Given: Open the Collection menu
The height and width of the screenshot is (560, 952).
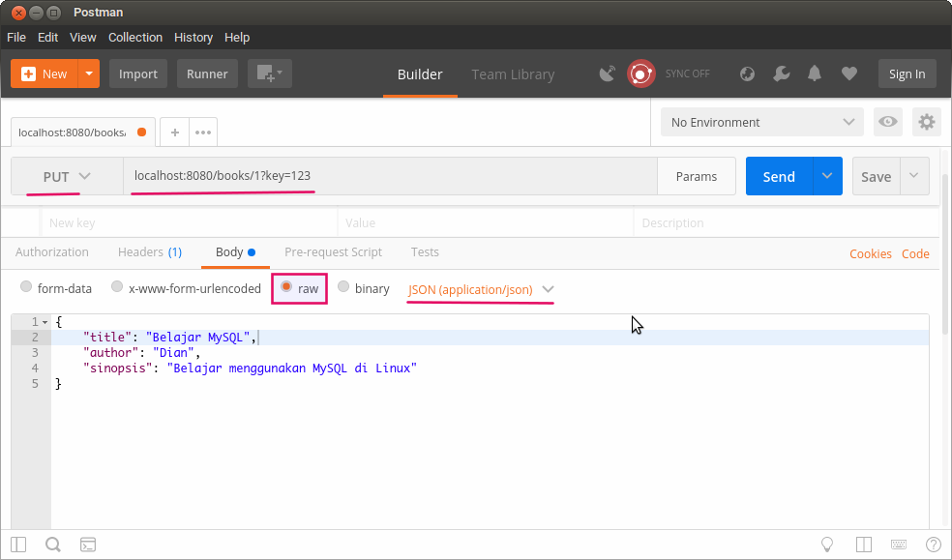Looking at the screenshot, I should click(x=135, y=38).
